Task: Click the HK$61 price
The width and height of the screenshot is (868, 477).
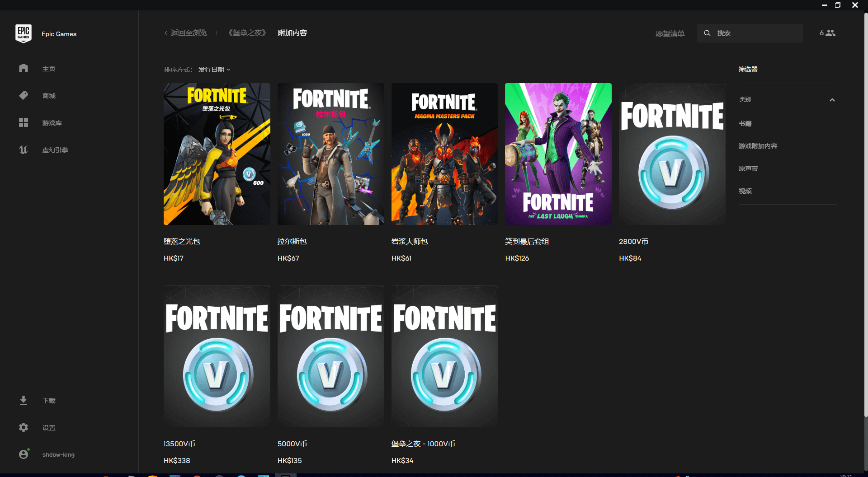Action: pos(401,258)
